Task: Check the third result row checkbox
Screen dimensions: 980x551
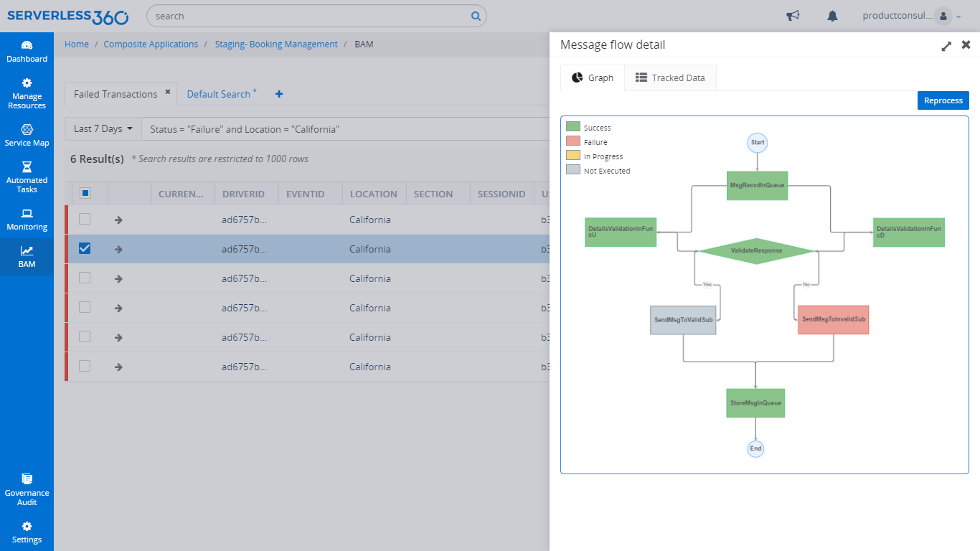Action: point(85,278)
